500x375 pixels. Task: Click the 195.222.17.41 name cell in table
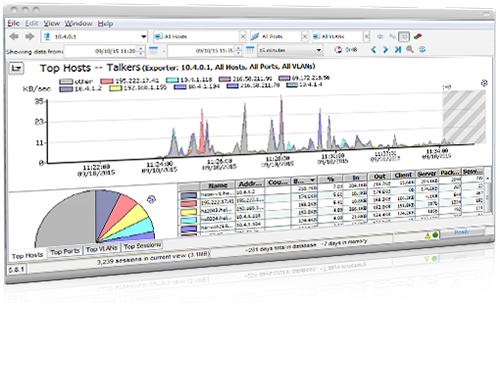point(217,202)
